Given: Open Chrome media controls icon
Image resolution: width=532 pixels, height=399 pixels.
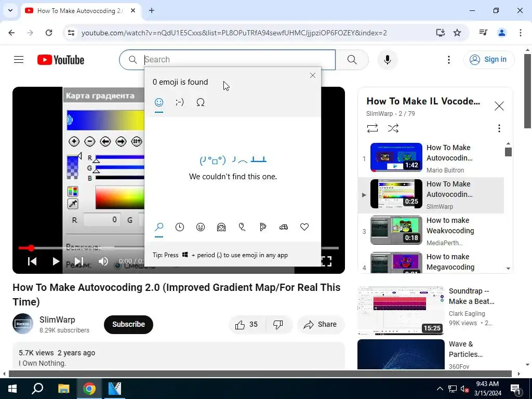Looking at the screenshot, I should (x=483, y=33).
